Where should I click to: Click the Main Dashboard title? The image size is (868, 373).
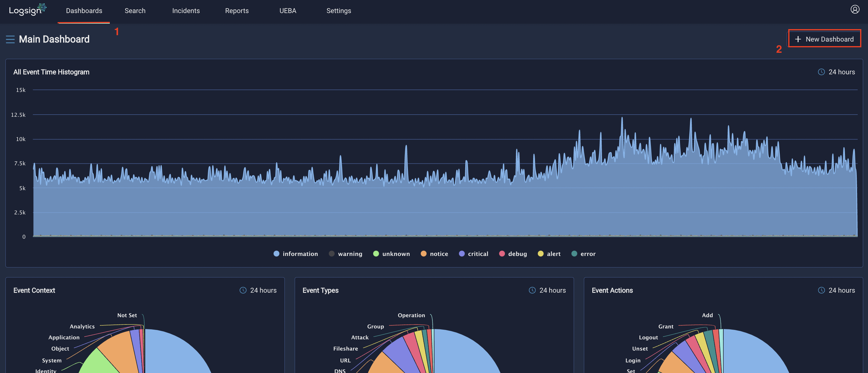54,39
